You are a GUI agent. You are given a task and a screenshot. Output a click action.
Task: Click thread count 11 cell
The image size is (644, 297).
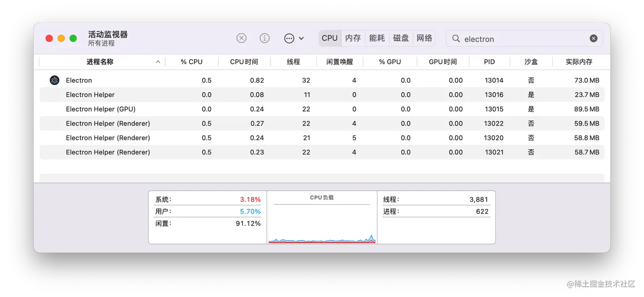[307, 94]
